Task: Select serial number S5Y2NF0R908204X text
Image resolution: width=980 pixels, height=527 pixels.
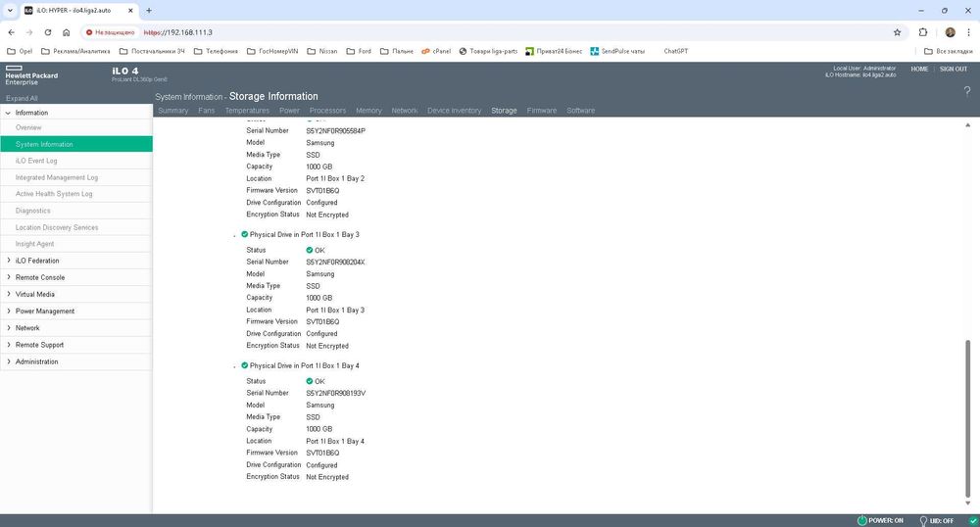Action: coord(335,263)
